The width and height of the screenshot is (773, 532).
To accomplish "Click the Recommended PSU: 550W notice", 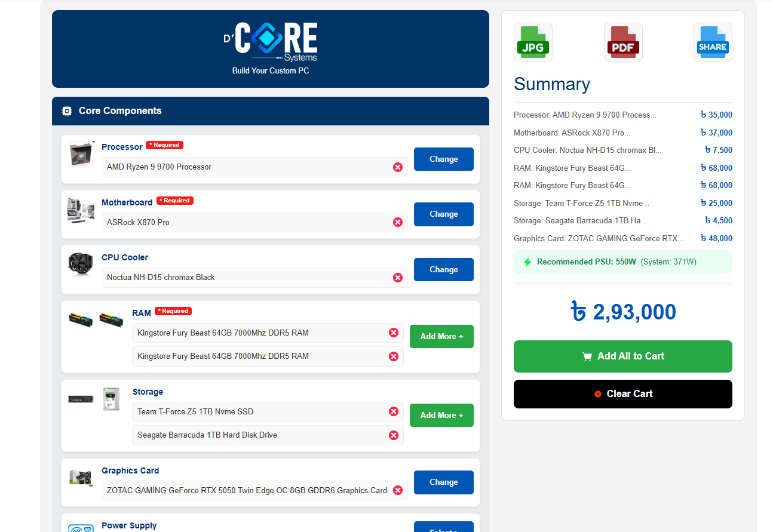I will point(623,262).
